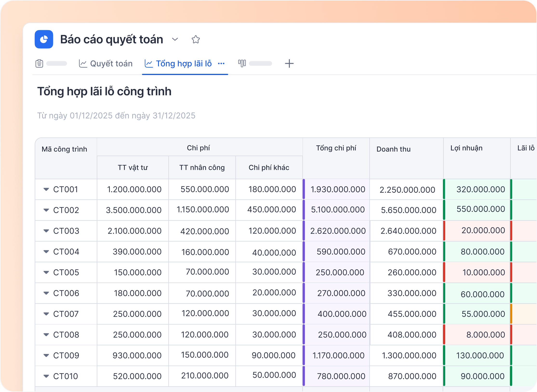Open the Tổng hợp lãi lỗ tab options menu
The height and width of the screenshot is (392, 537).
pyautogui.click(x=221, y=64)
